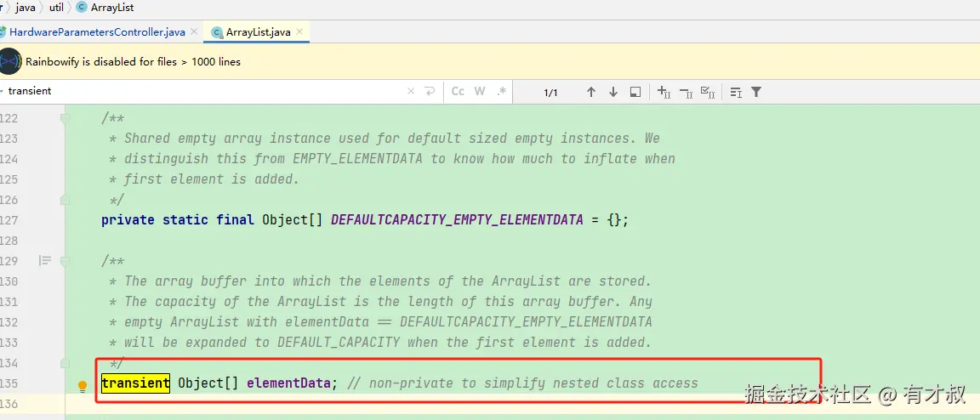Click the ArrayList breadcrumb item

point(105,9)
